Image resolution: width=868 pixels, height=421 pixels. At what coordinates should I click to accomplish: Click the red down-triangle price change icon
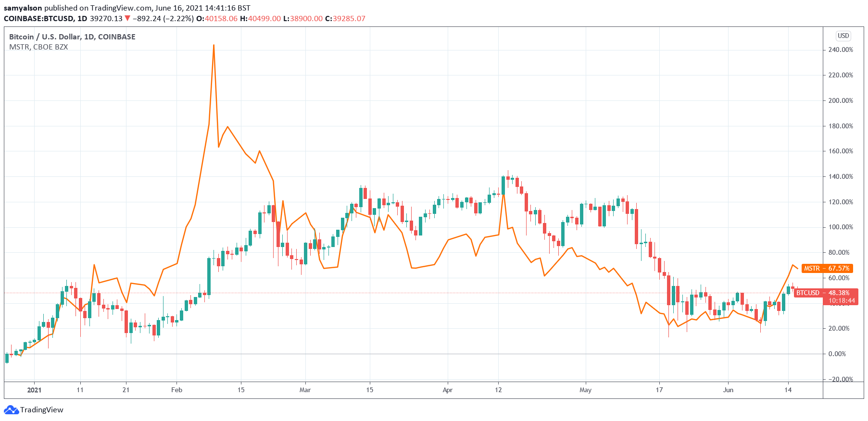[x=127, y=18]
